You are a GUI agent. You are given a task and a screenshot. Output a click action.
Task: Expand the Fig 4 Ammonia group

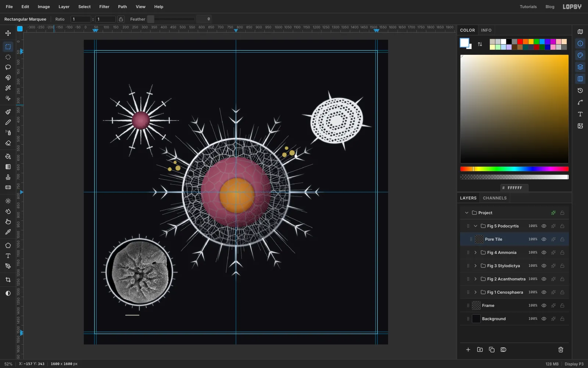(x=476, y=252)
